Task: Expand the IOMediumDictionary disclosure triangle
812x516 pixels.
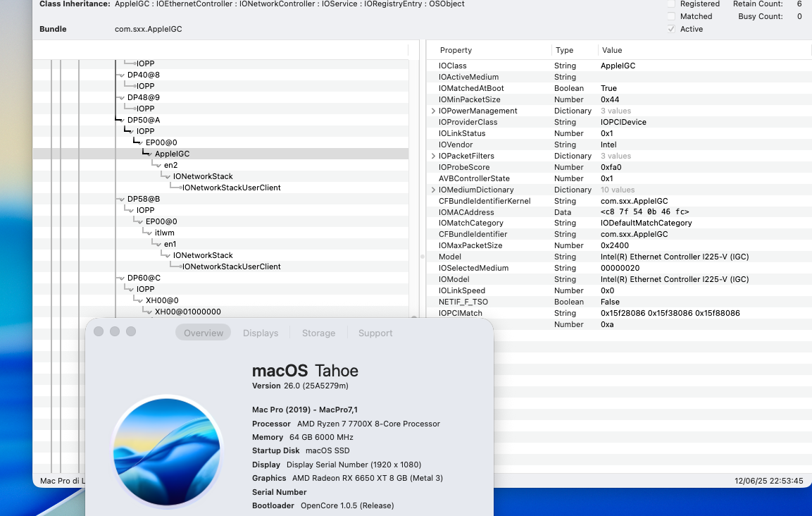Action: [x=433, y=190]
